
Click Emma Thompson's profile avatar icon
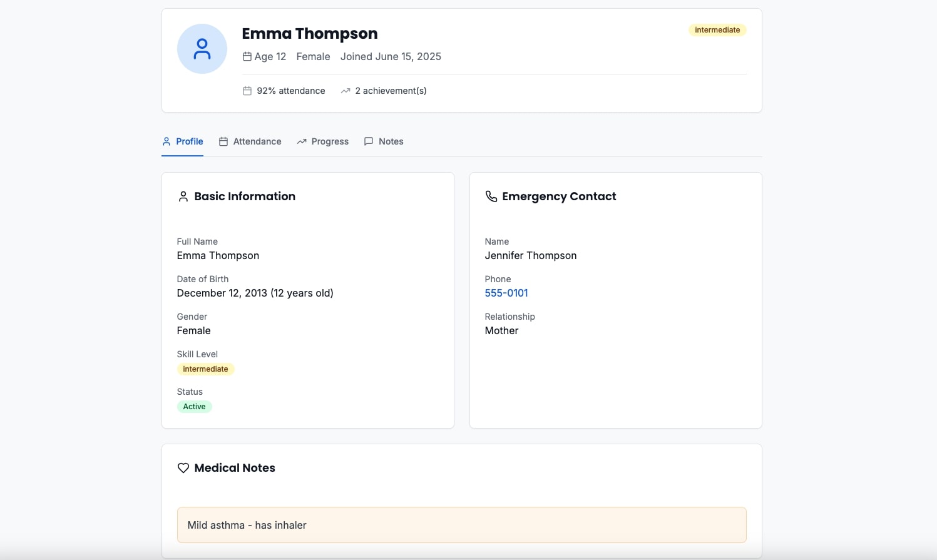tap(202, 49)
